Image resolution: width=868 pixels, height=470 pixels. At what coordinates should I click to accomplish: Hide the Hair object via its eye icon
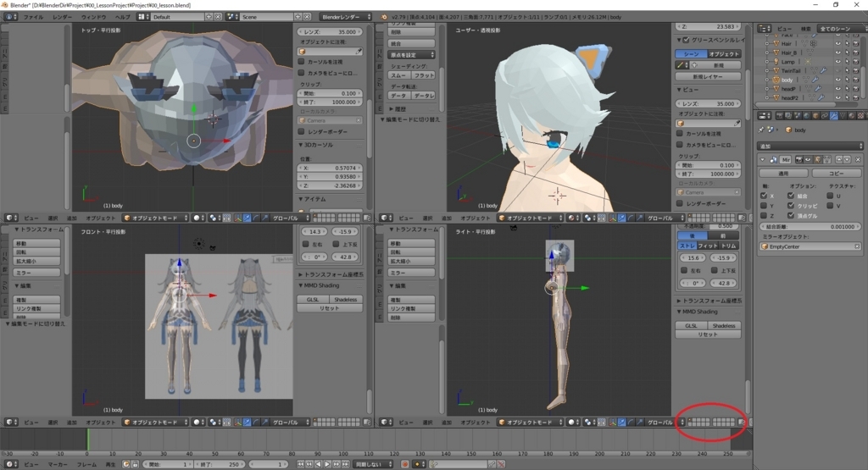(837, 44)
